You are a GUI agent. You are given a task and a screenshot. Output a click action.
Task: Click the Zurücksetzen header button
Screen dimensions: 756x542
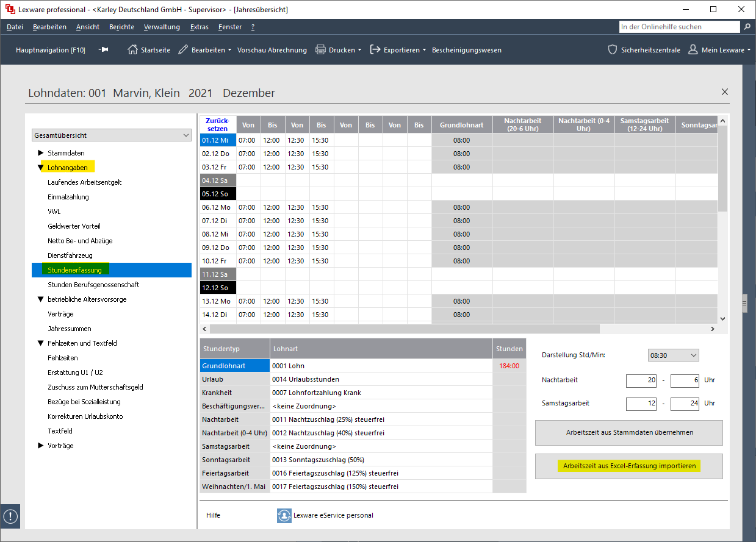(218, 124)
